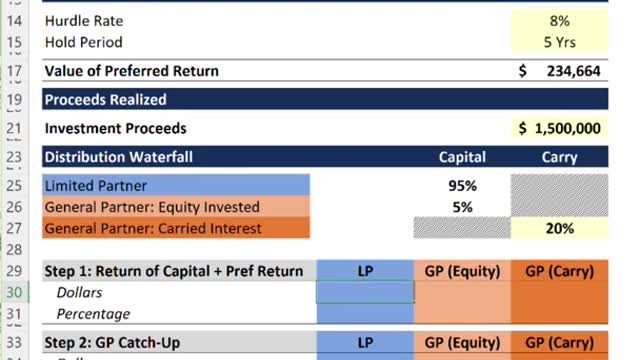The height and width of the screenshot is (360, 640).
Task: Select the Hurdle Rate 8% cell
Action: point(559,21)
